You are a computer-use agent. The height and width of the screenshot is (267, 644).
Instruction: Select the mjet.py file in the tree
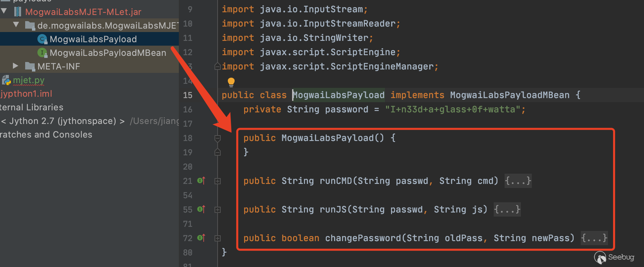29,80
